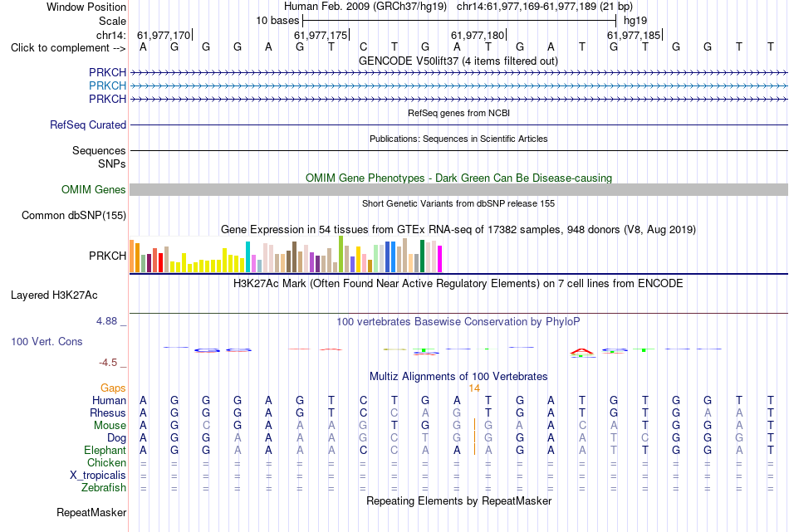The width and height of the screenshot is (789, 532).
Task: Open 'Publications: Sequences in Scientific Articles' title
Action: point(458,139)
